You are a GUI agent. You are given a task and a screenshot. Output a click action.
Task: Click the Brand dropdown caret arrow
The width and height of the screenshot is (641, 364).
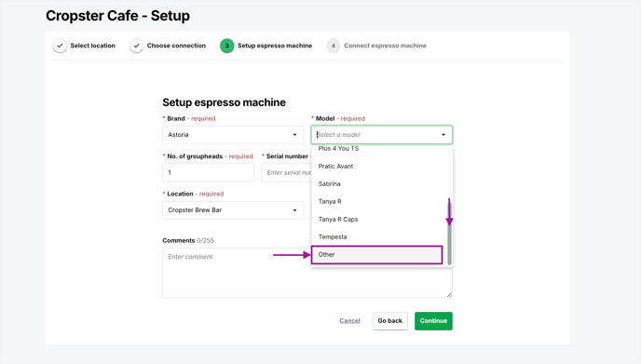(x=294, y=135)
